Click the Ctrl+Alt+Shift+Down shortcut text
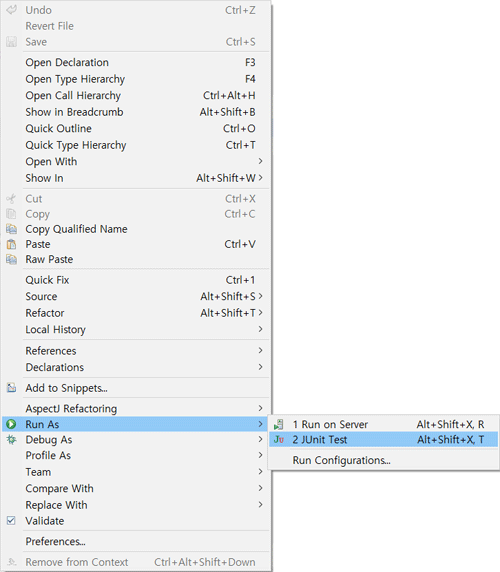This screenshot has height=572, width=500. click(x=205, y=562)
